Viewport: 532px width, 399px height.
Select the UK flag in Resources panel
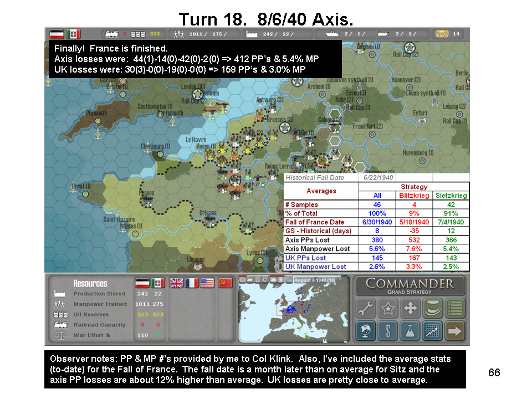tap(176, 283)
